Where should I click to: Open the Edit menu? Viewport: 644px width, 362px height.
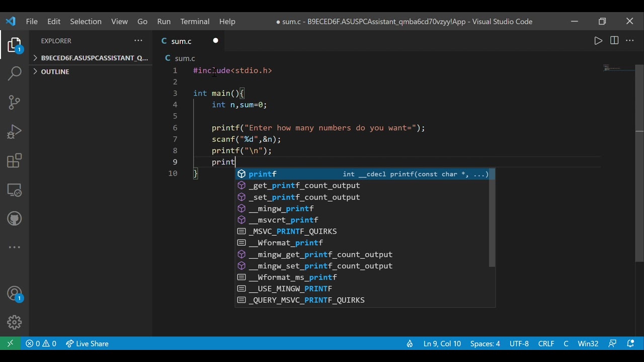click(x=54, y=22)
